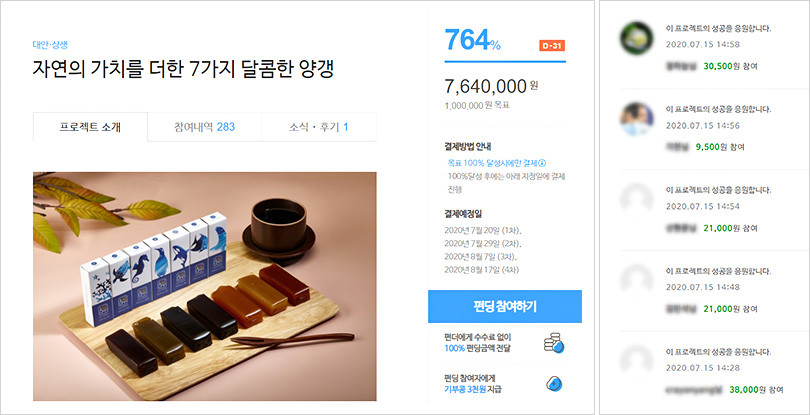Open the 참여내역 283 tab
This screenshot has height=415, width=810.
click(x=205, y=127)
